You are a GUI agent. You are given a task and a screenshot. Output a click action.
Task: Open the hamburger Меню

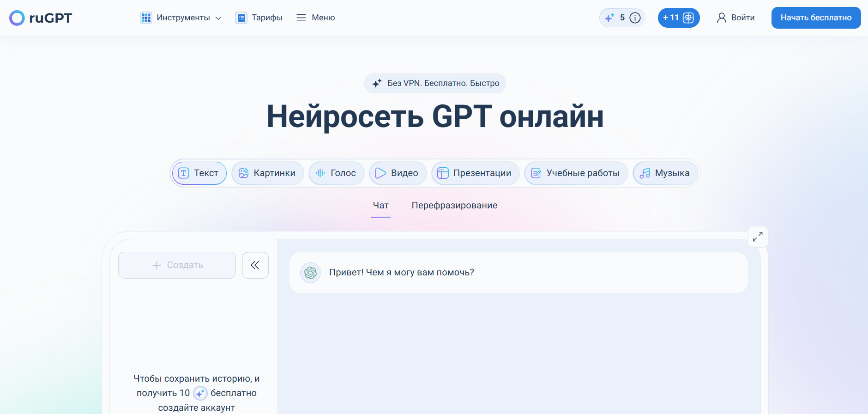(316, 18)
